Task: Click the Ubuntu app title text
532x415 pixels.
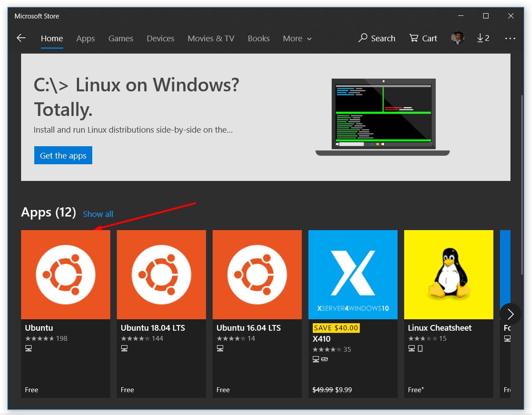Action: 39,328
